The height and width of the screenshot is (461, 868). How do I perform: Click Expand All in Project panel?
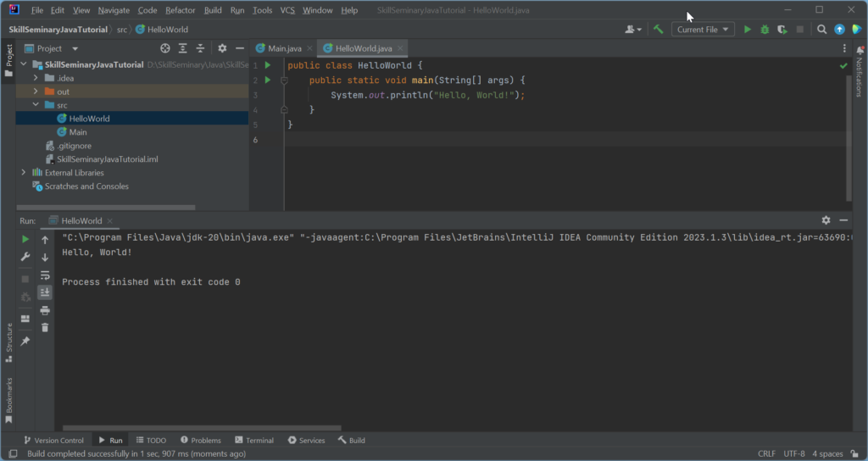pos(183,48)
